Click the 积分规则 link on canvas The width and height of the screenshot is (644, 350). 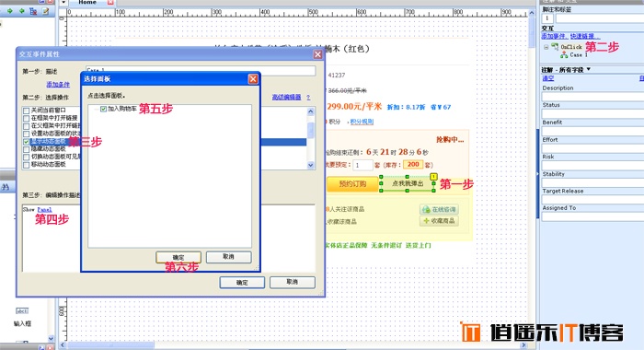[362, 122]
